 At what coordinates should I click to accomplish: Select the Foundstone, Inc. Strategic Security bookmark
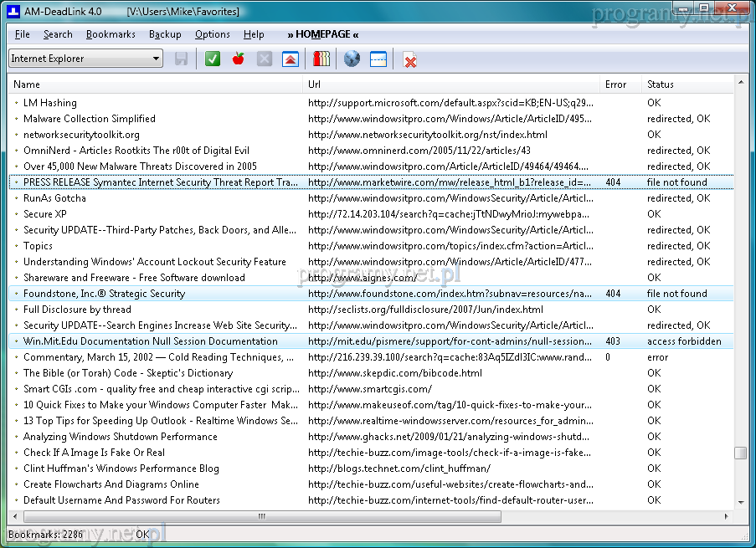pyautogui.click(x=104, y=294)
